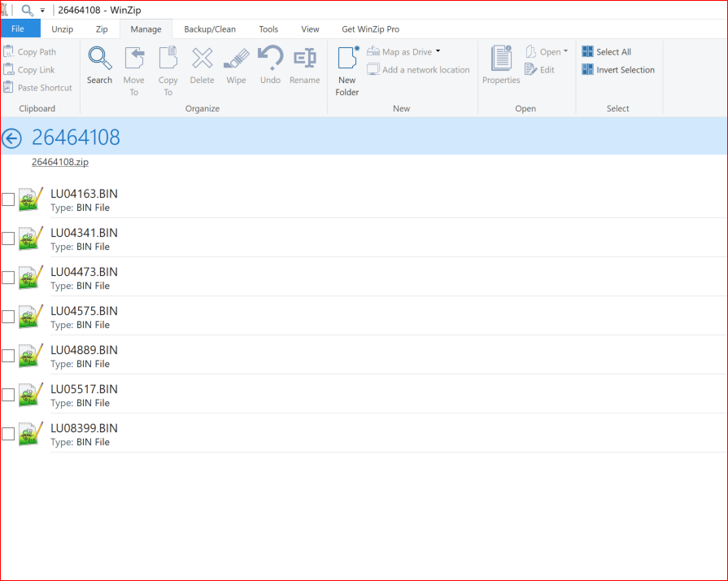Expand the Map as Drive dropdown
The width and height of the screenshot is (728, 581).
point(438,52)
